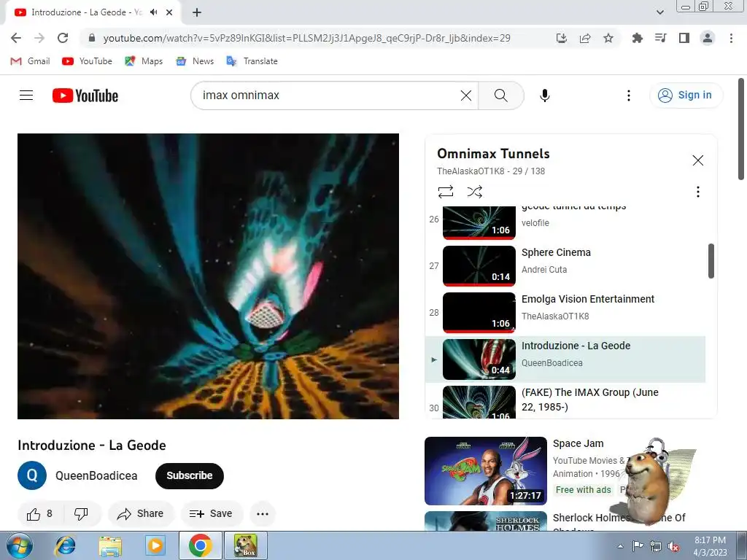The width and height of the screenshot is (747, 560).
Task: Open Maps bookmark
Action: point(144,61)
